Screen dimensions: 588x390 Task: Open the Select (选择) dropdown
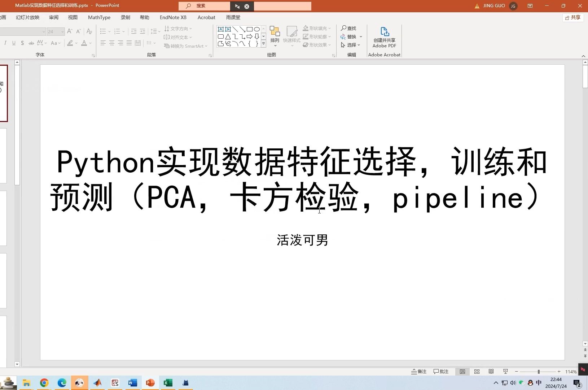pos(351,45)
